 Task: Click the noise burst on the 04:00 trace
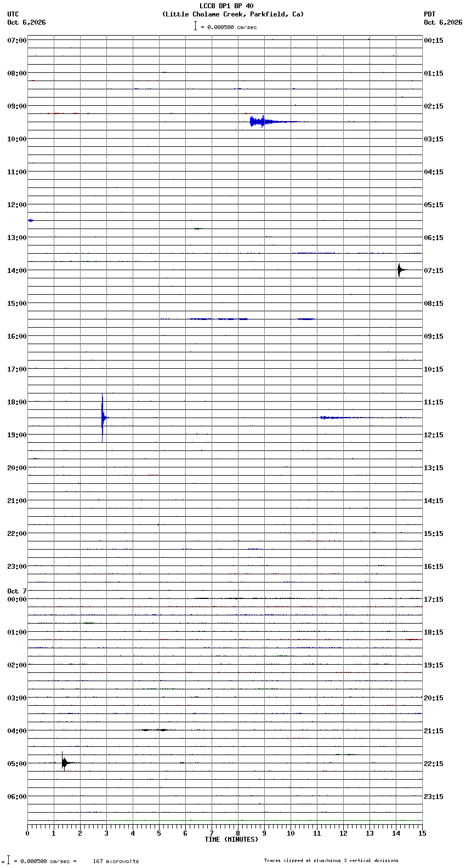154,730
